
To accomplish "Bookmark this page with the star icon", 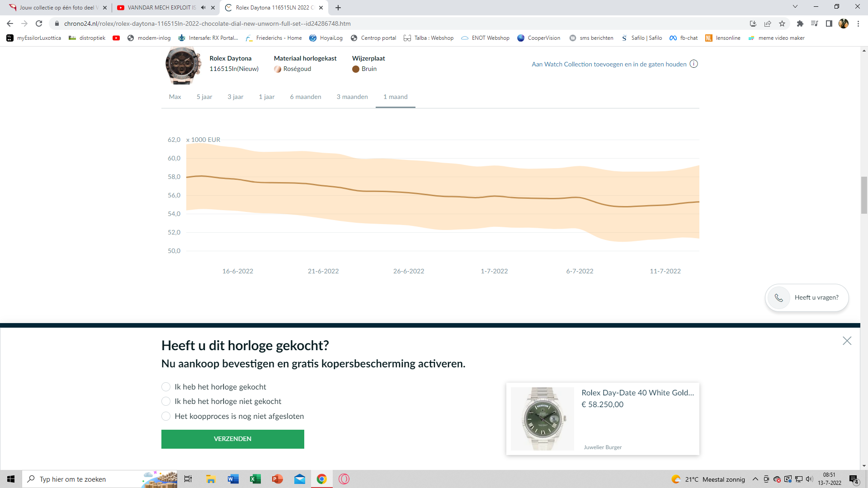I will pos(782,23).
